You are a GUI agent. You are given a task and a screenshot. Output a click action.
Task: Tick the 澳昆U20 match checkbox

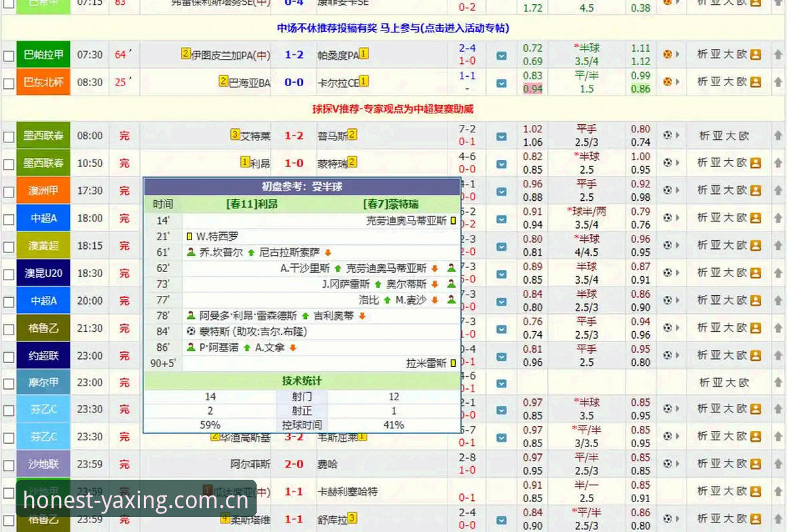tap(9, 275)
